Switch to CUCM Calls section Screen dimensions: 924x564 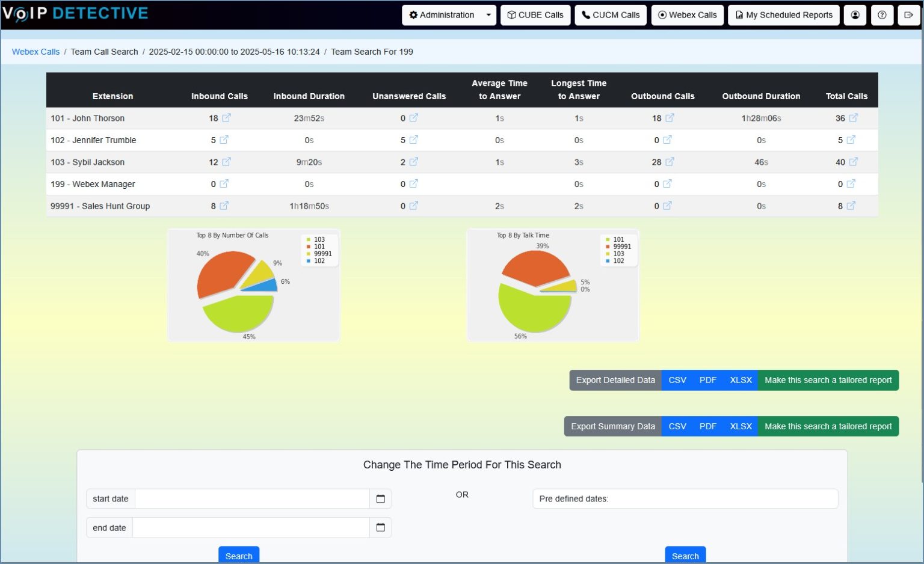point(610,15)
